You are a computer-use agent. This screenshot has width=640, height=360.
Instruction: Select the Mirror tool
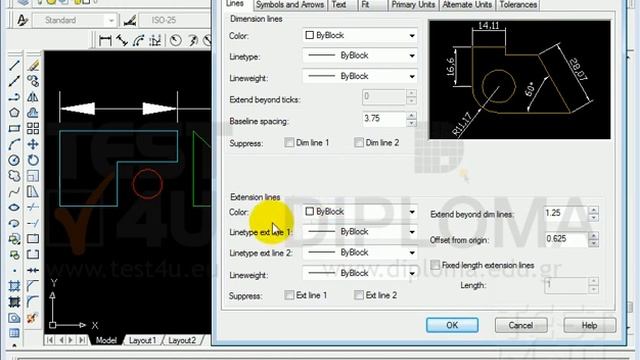pos(33,97)
